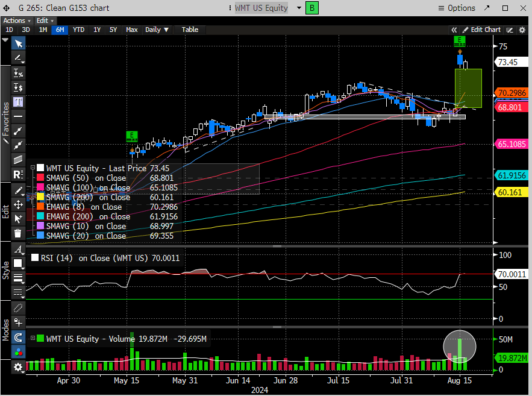532x396 pixels.
Task: Select the 1M time range tab
Action: click(43, 30)
